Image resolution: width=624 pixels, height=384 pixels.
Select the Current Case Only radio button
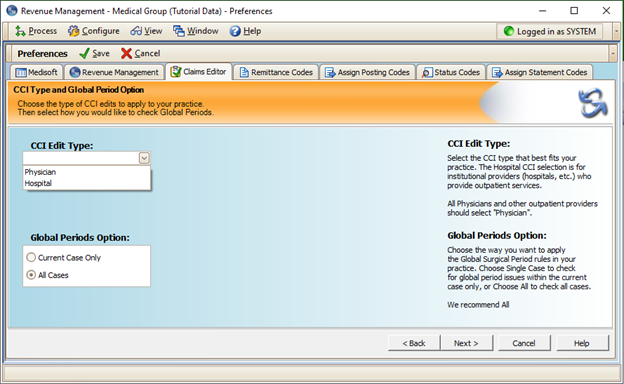pos(31,257)
